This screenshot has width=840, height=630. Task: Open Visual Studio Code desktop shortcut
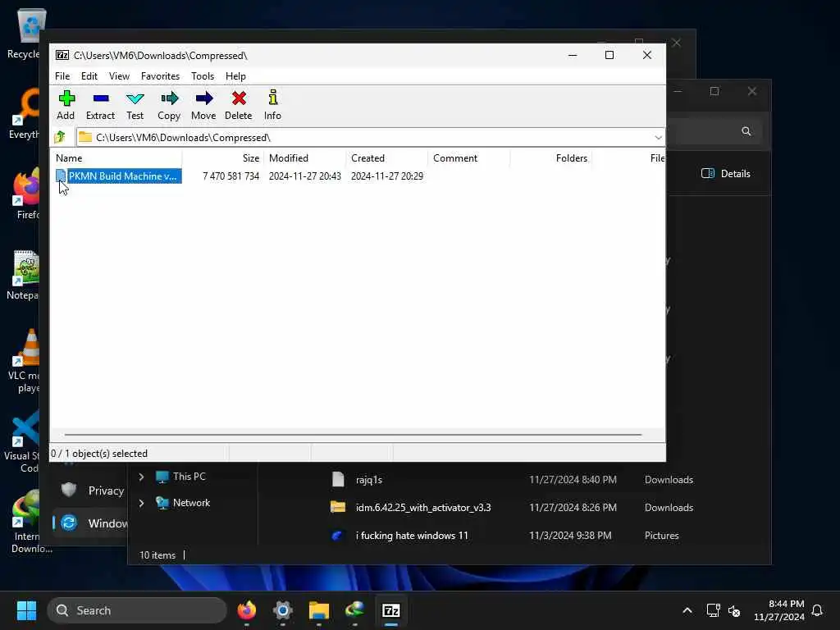point(24,441)
